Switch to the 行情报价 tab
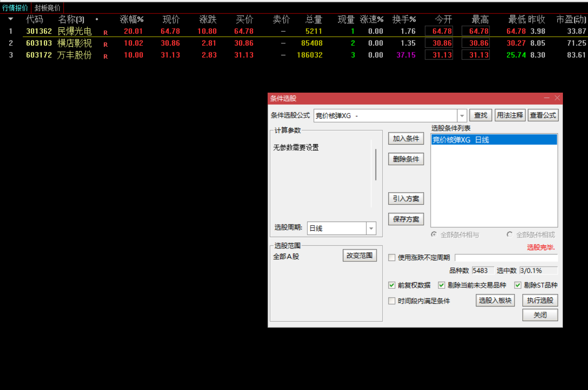This screenshot has height=390, width=588. (15, 8)
